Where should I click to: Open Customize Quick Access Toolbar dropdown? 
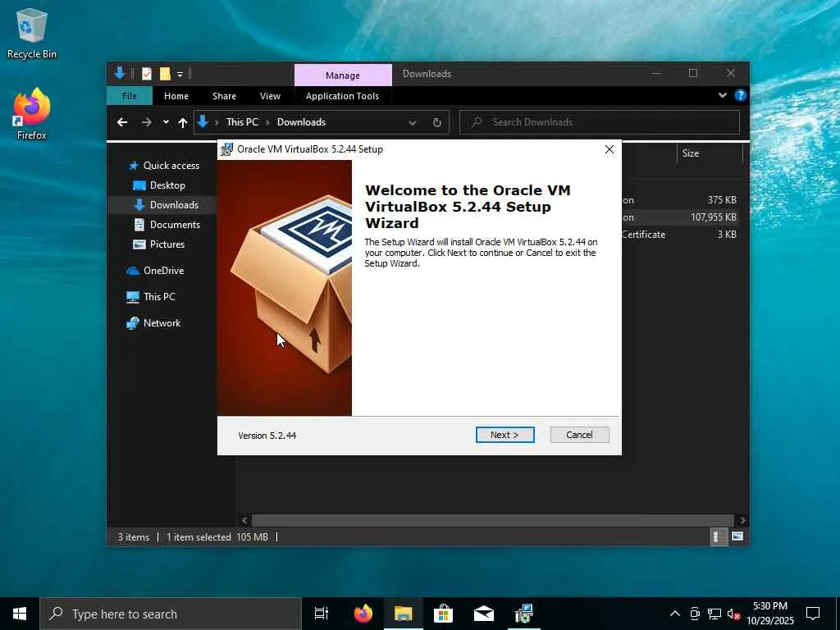click(180, 75)
